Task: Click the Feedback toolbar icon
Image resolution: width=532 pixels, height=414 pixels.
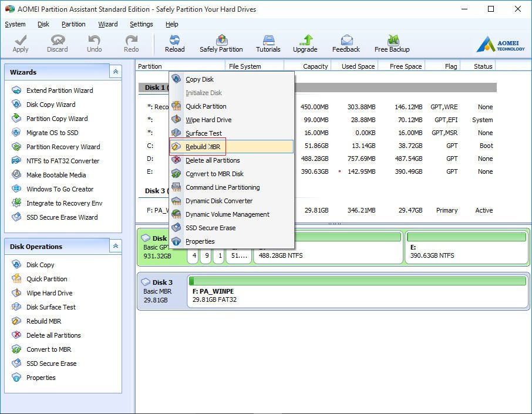Action: 346,42
